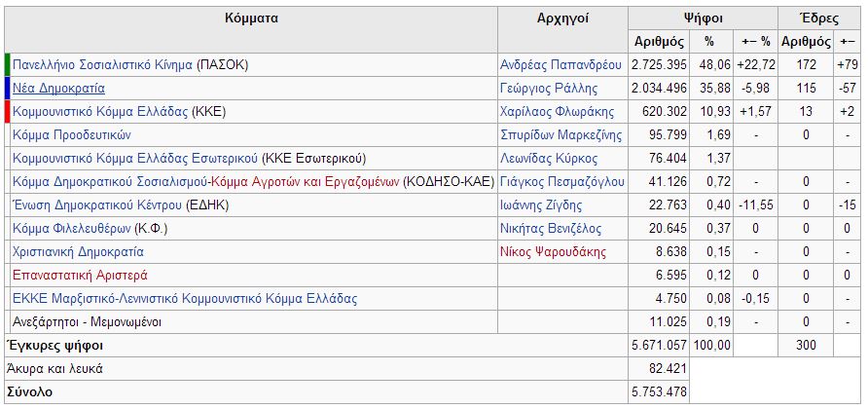Open Λεωνίδας Κύρκος leader page
868x409 pixels.
[x=548, y=158]
